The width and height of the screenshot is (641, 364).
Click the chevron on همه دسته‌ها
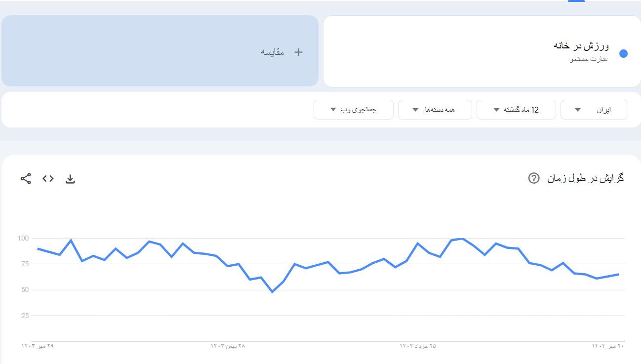coord(415,110)
